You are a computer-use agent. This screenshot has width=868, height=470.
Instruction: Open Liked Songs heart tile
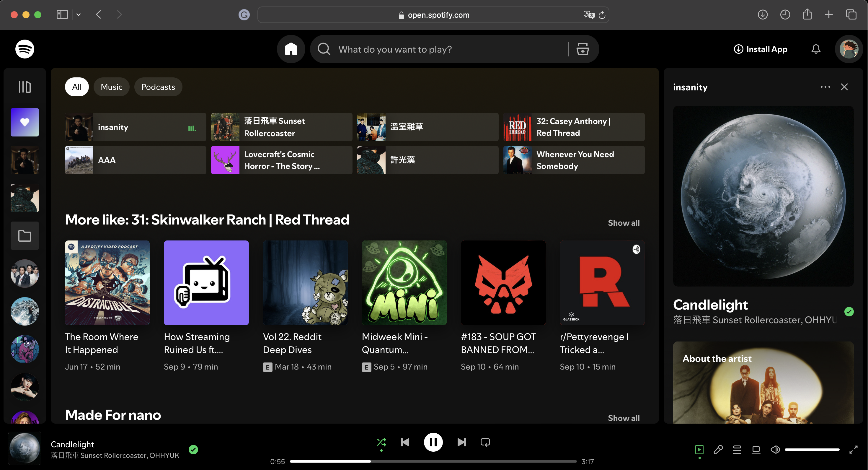[25, 122]
